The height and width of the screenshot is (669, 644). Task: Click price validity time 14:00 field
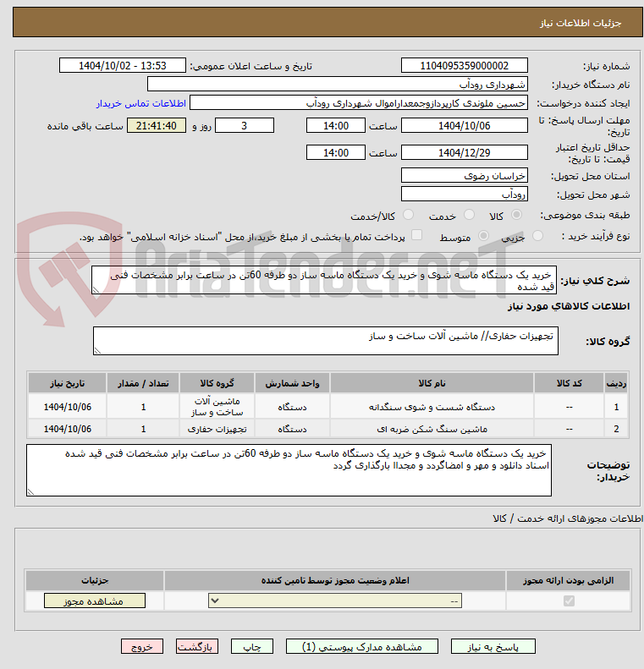pyautogui.click(x=336, y=152)
